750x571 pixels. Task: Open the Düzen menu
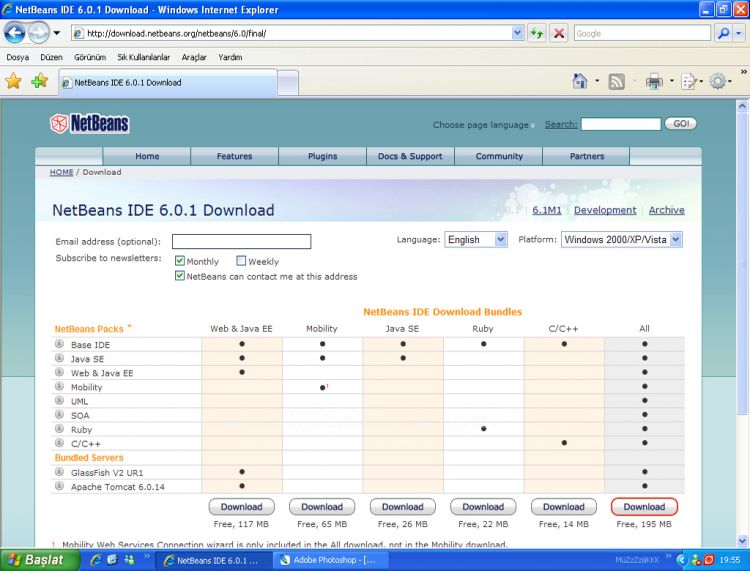(51, 57)
